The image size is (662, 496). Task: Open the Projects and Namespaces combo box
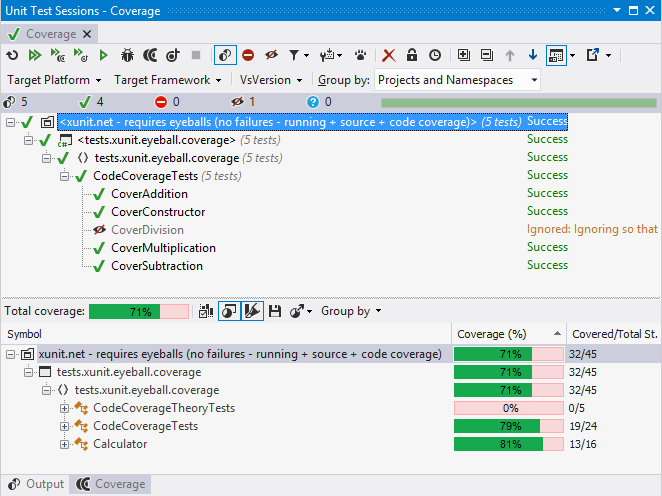click(457, 80)
